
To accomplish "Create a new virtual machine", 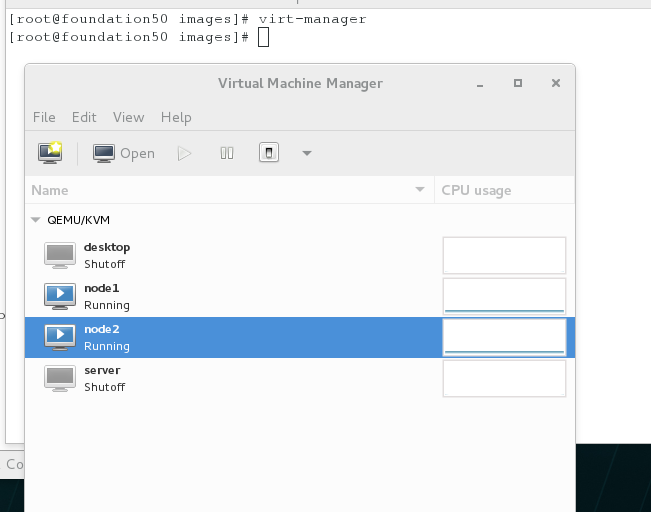I will 50,153.
